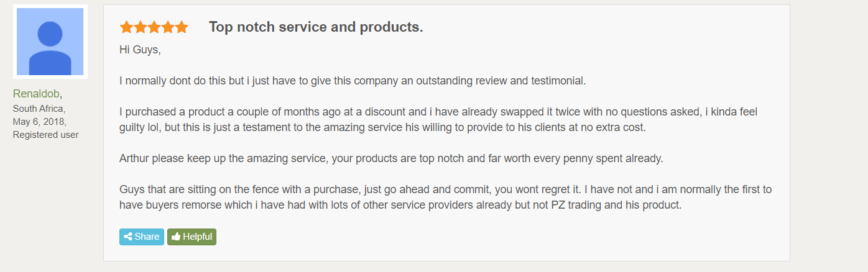Click the "May 6, 2018" review date
This screenshot has height=272, width=868.
pos(39,122)
